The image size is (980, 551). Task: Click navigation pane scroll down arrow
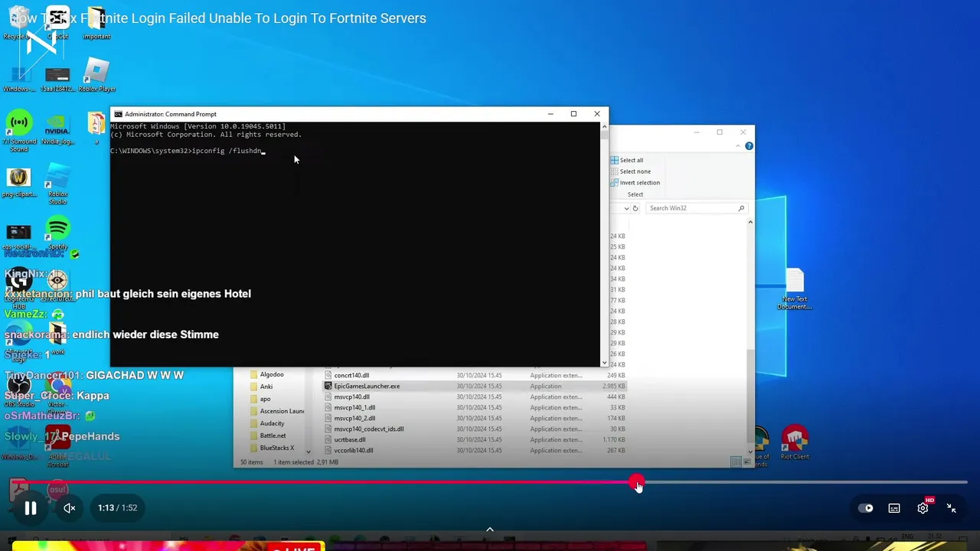[309, 452]
